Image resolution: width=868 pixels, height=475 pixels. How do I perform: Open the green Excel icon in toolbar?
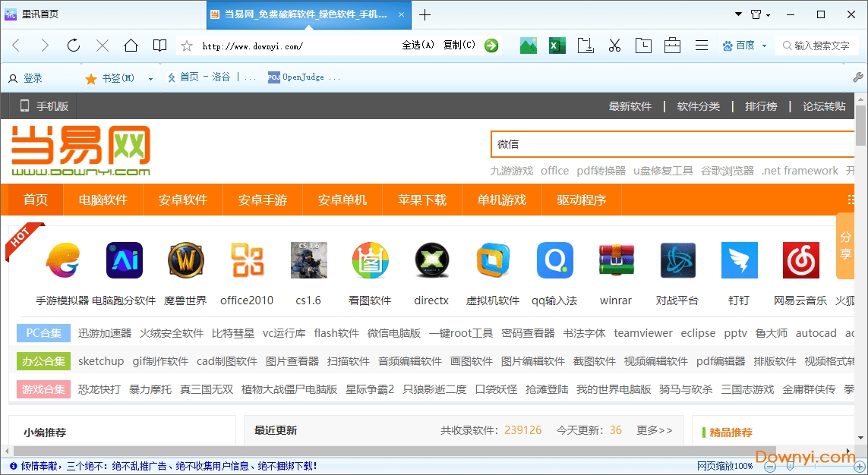click(x=557, y=46)
